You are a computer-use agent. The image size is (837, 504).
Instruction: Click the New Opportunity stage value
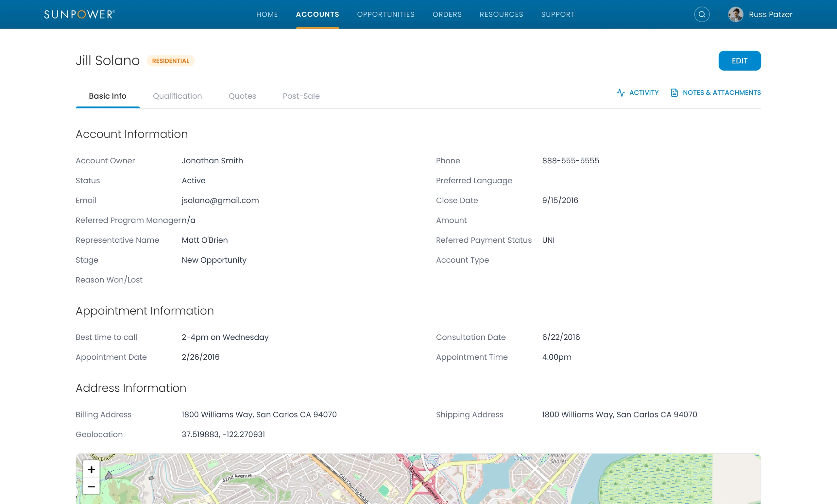[x=214, y=260]
